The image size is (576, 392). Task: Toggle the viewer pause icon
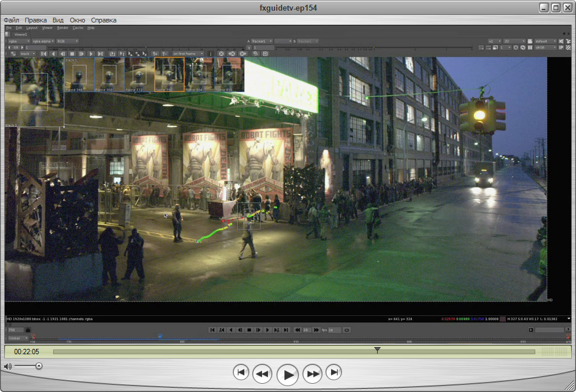coord(530,47)
